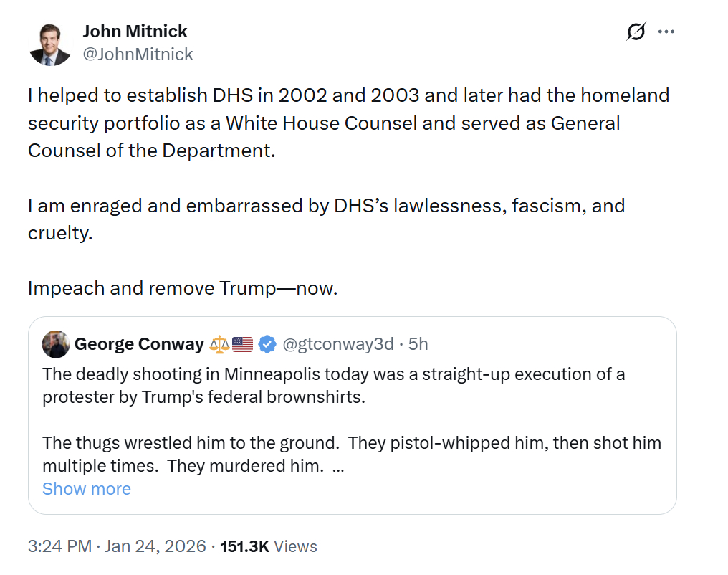Click the scales of justice emoji
The height and width of the screenshot is (575, 728).
click(219, 345)
